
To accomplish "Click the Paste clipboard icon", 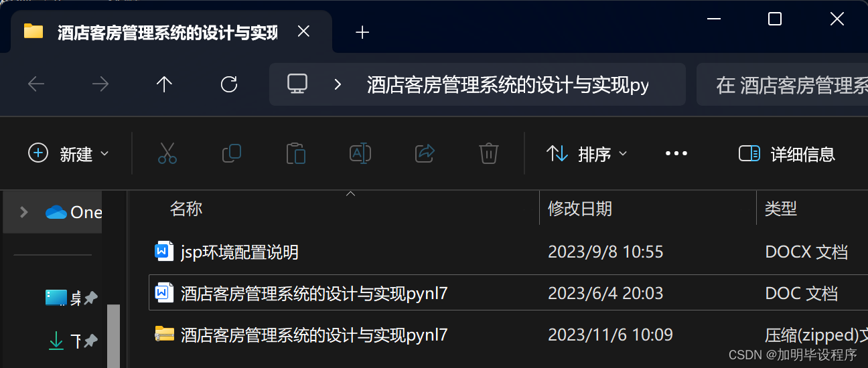I will click(296, 154).
